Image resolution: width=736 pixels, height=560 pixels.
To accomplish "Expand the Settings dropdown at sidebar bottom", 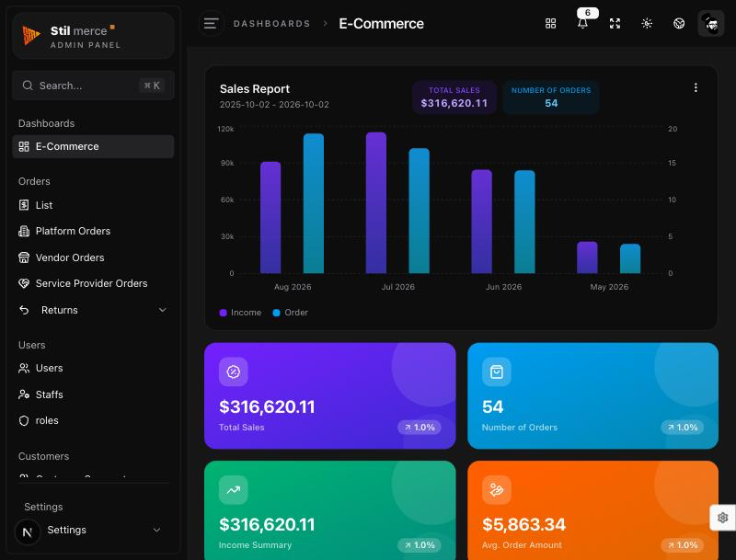I will pos(156,530).
